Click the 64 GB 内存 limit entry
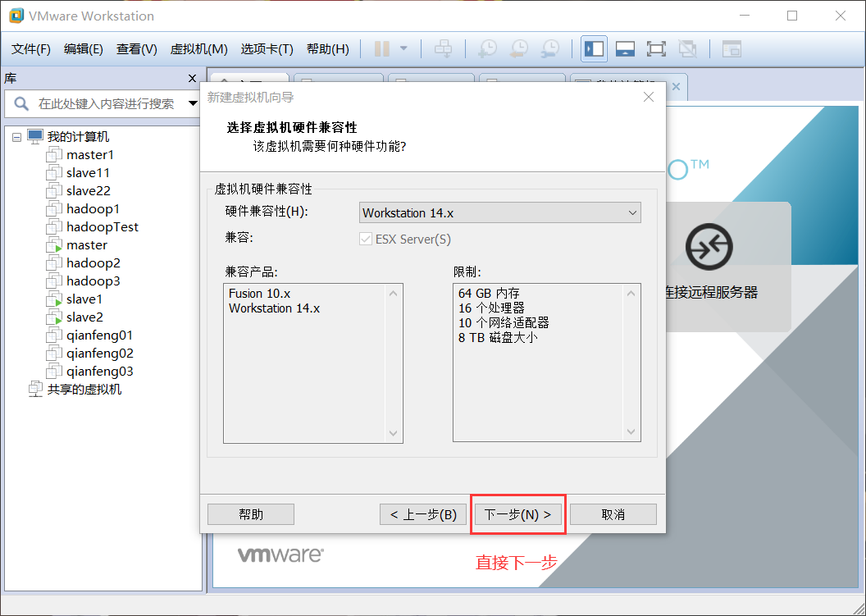 point(489,294)
